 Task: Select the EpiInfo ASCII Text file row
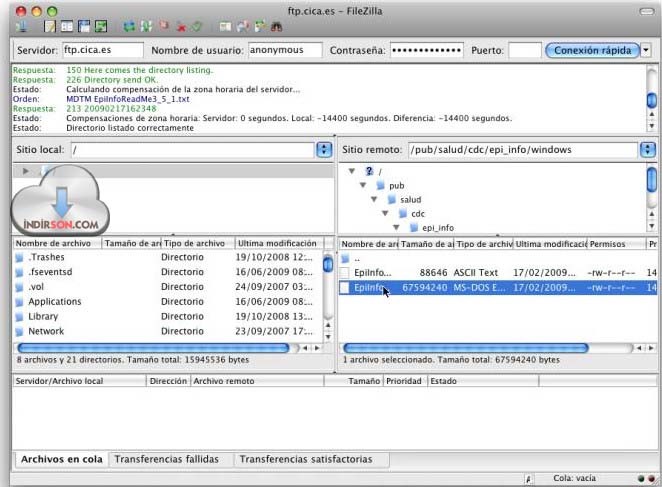point(498,272)
